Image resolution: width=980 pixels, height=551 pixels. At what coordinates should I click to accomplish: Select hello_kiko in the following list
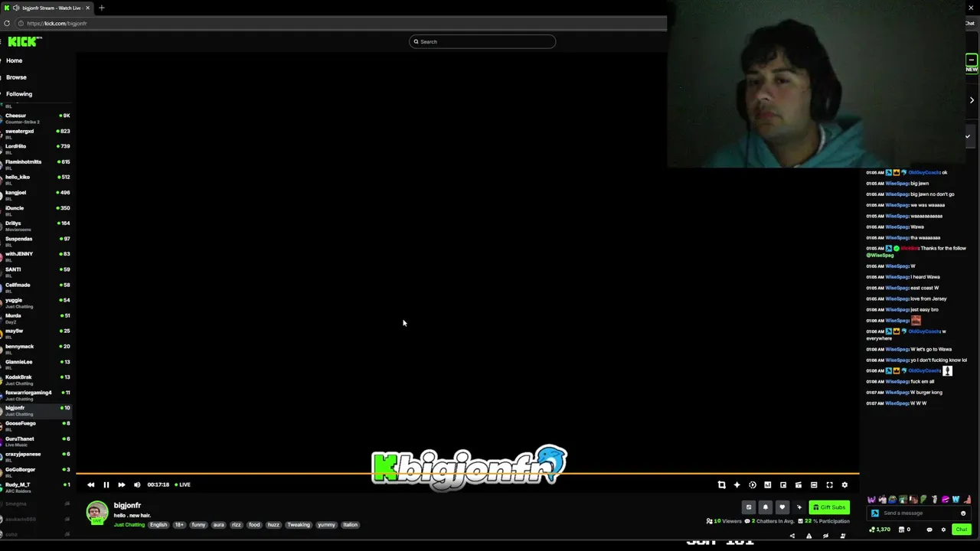click(36, 180)
